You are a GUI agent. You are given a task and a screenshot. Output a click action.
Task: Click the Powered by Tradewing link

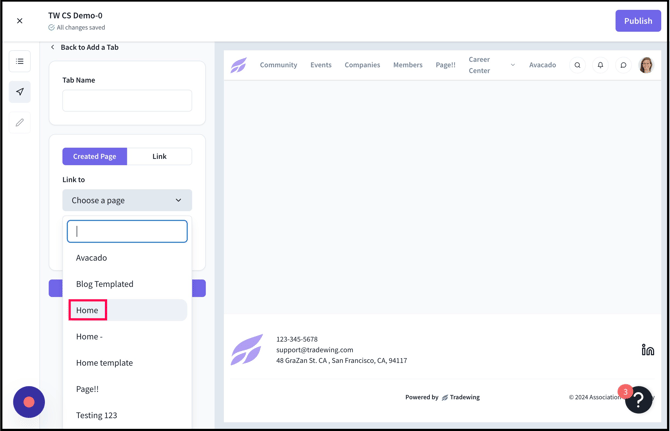click(x=442, y=397)
